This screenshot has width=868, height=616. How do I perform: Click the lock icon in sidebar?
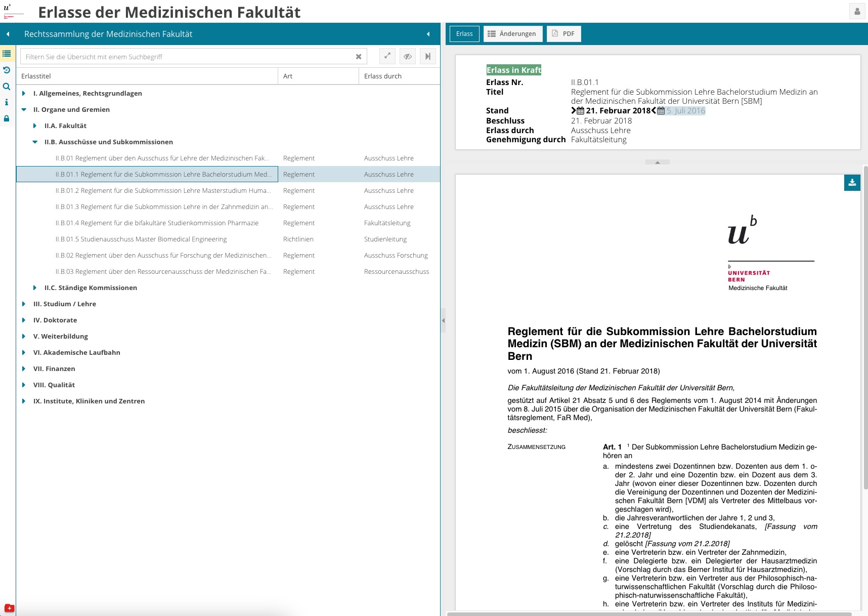[x=7, y=118]
